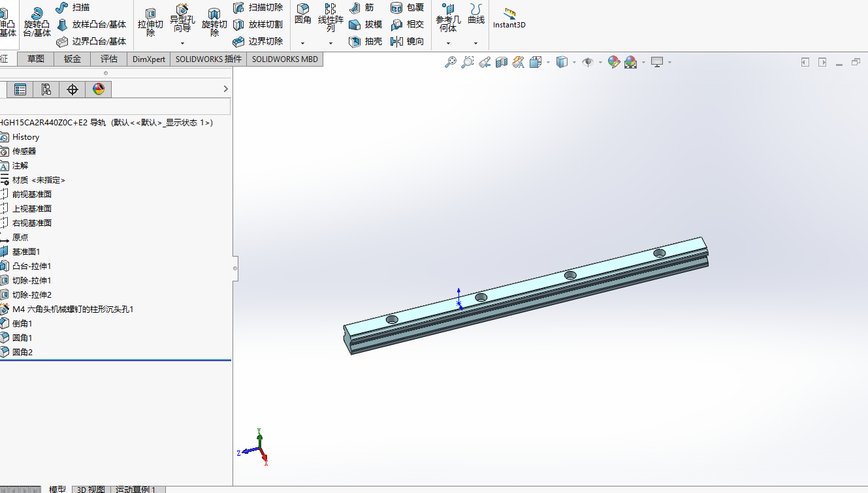Viewport: 868px width, 493px height.
Task: Select 凸台-拉伸1 feature in tree
Action: pos(25,266)
